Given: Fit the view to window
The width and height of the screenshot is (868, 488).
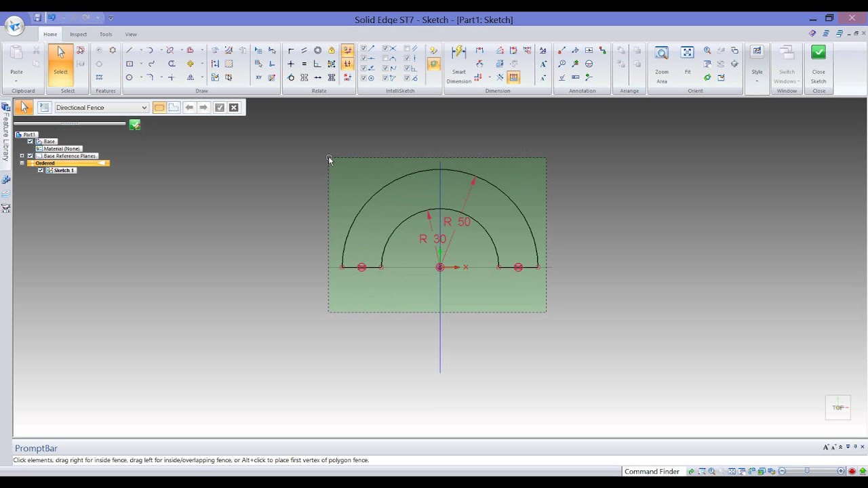Looking at the screenshot, I should (x=688, y=60).
